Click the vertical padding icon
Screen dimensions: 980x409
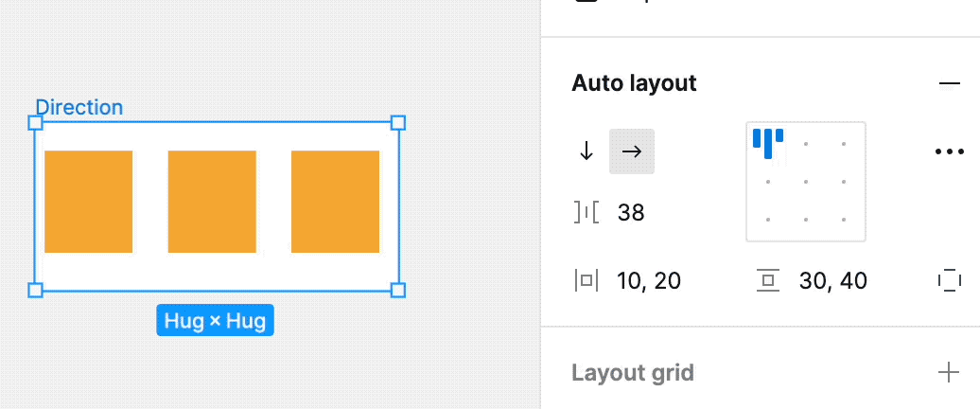(768, 280)
